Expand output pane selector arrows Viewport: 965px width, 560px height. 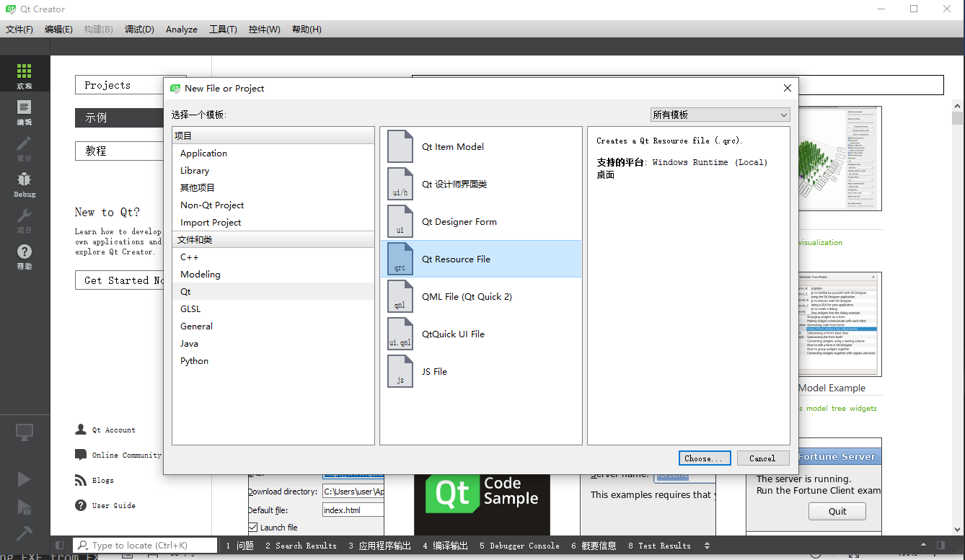tap(707, 546)
